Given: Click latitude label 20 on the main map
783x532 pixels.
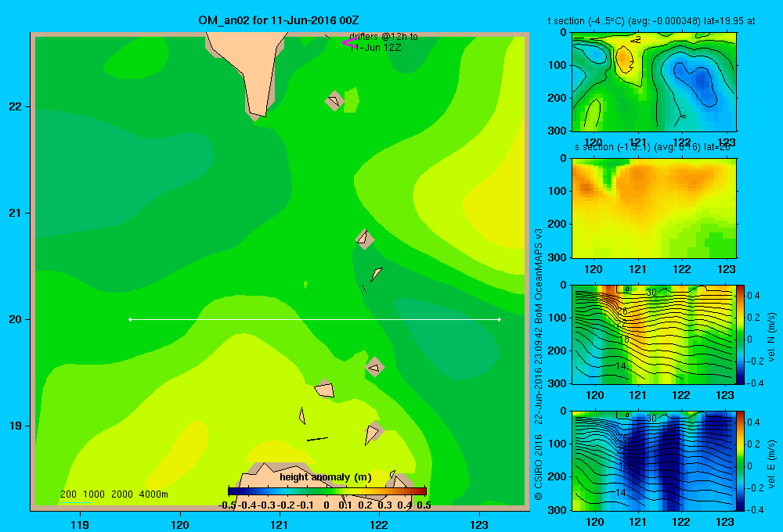Looking at the screenshot, I should (x=15, y=319).
